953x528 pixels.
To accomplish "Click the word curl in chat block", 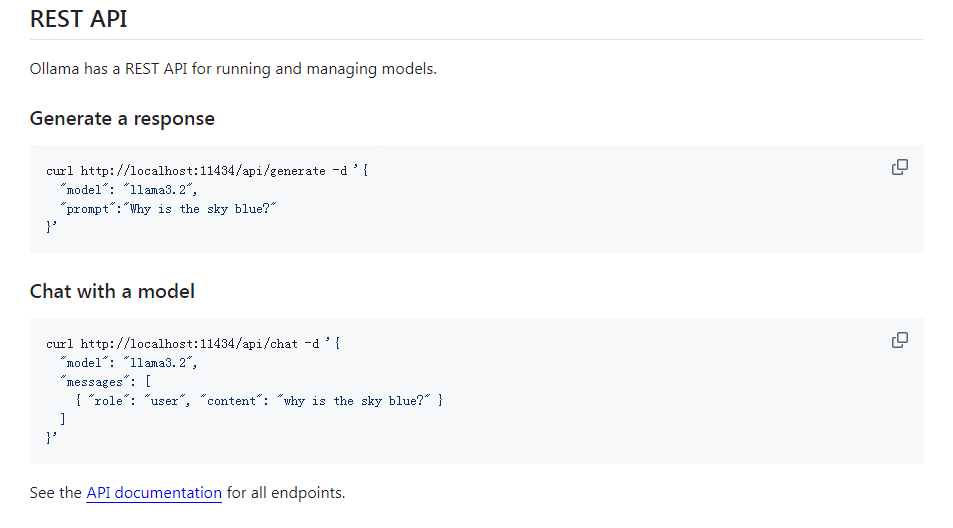I will tap(60, 344).
